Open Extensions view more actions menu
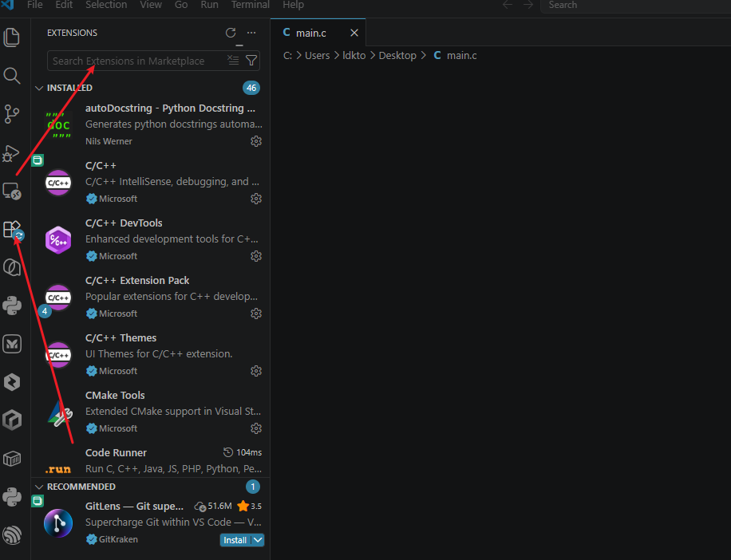This screenshot has width=731, height=560. click(251, 33)
